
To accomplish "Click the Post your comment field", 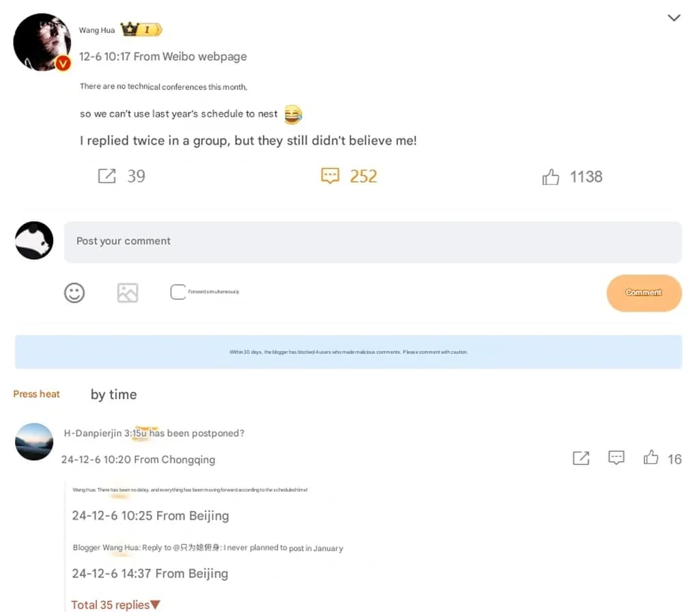I will (373, 242).
